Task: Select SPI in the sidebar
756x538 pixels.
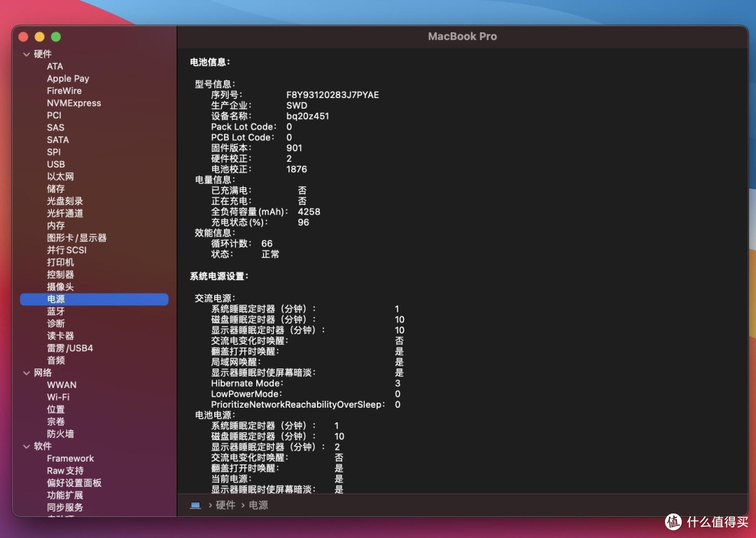Action: tap(53, 152)
